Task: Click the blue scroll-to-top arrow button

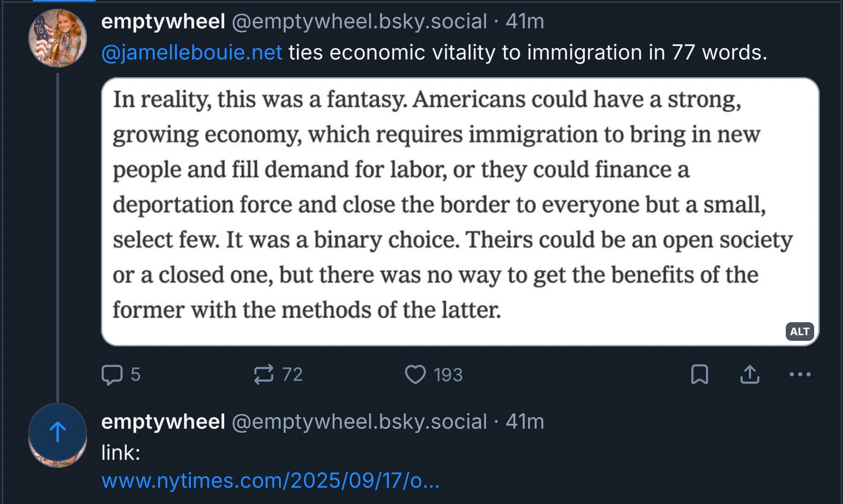Action: [58, 432]
